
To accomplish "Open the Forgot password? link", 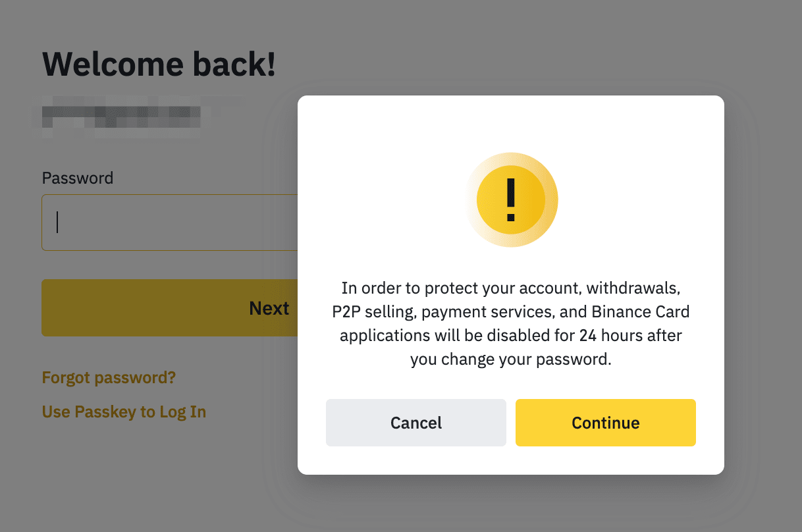I will (109, 378).
